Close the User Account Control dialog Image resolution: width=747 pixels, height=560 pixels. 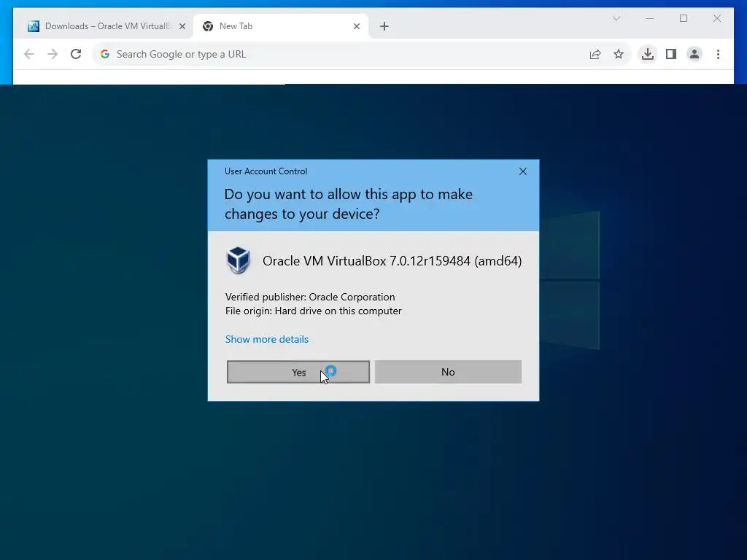(522, 171)
